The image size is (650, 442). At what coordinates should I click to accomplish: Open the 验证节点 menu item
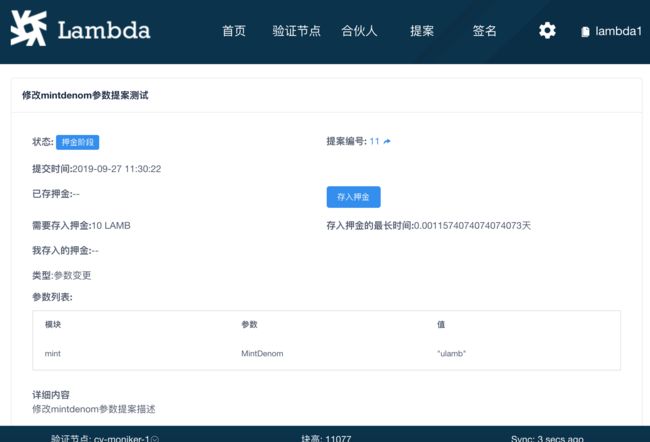tap(296, 31)
